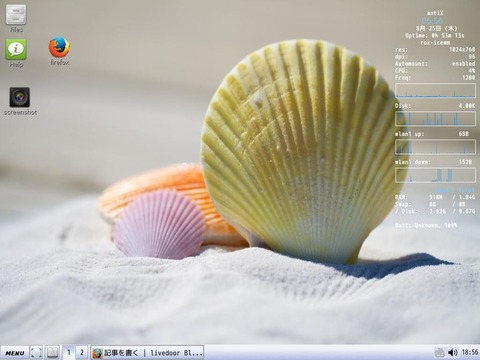The height and width of the screenshot is (360, 480).
Task: Click the show desktop icon in taskbar
Action: click(36, 352)
